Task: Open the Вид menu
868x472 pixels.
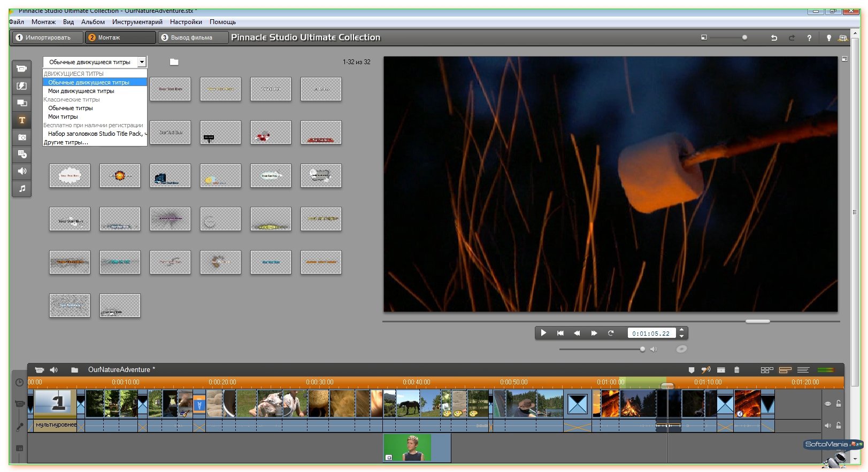Action: tap(68, 22)
